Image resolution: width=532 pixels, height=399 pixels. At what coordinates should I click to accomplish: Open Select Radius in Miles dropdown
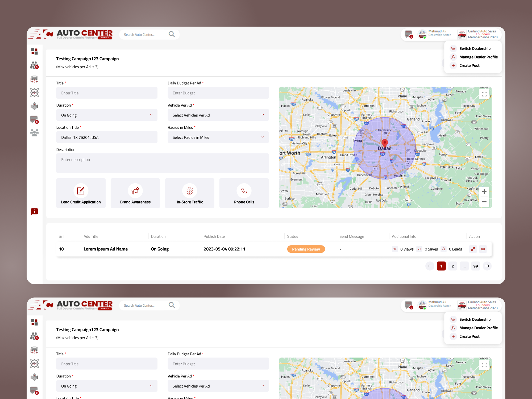tap(218, 137)
